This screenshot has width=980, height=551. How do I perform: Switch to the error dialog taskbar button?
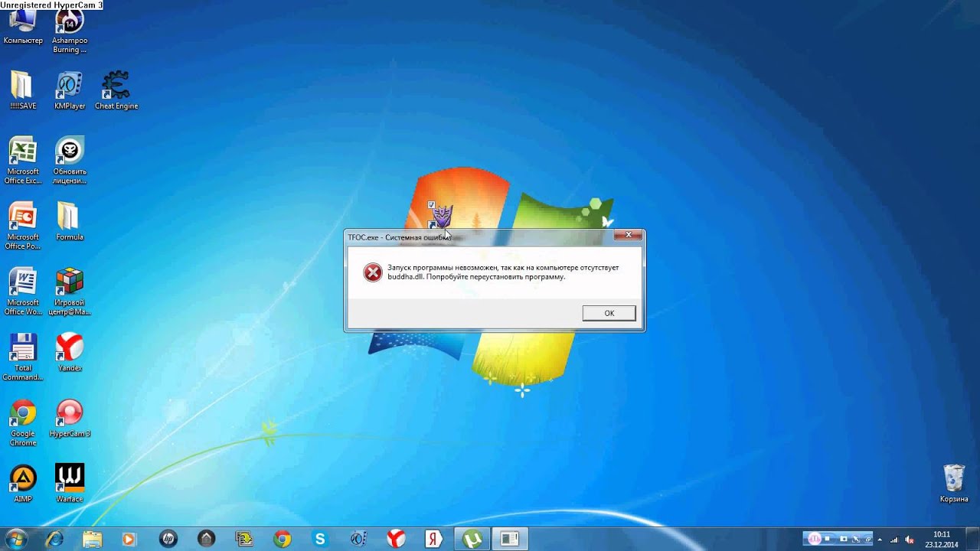510,539
